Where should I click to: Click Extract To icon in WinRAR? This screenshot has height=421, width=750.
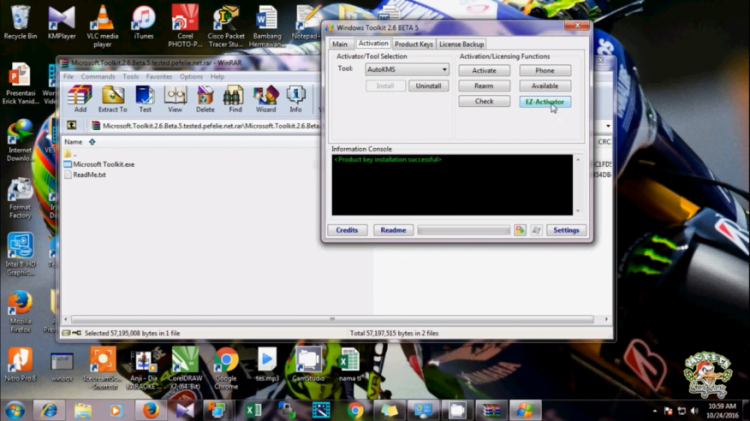(113, 99)
